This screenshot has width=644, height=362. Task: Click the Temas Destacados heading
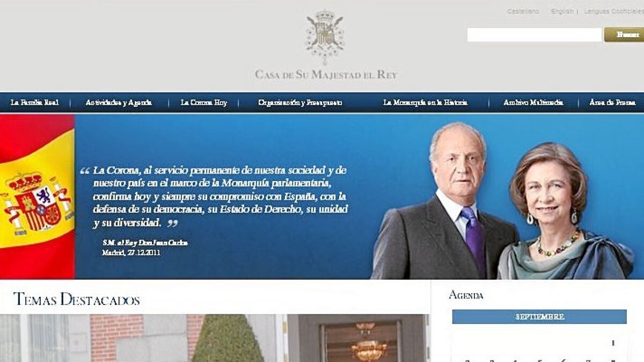76,299
